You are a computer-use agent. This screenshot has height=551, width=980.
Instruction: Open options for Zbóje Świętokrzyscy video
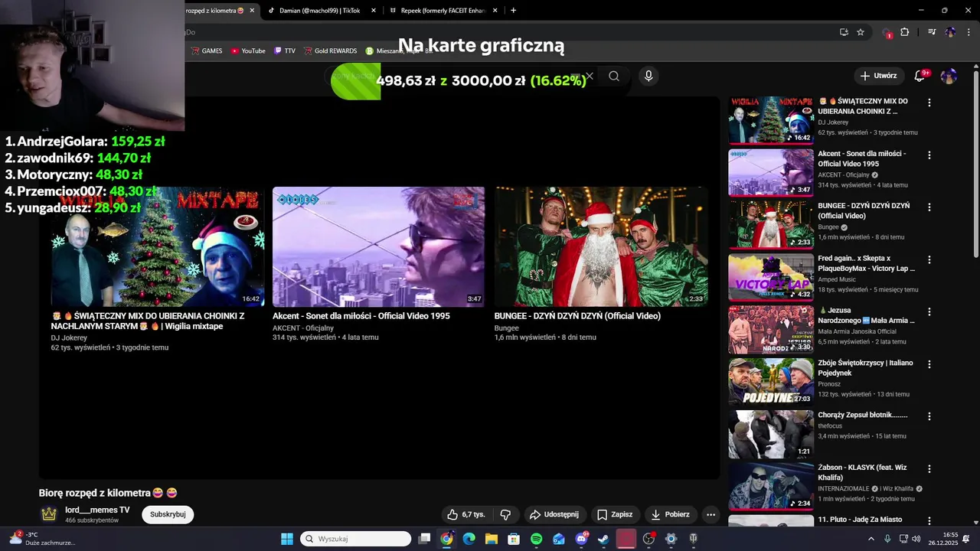click(929, 364)
